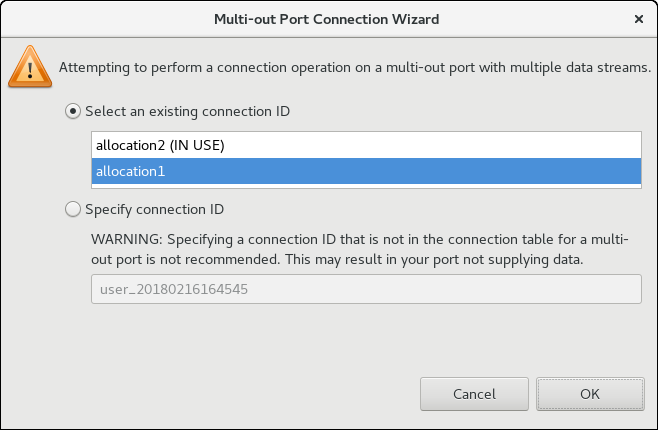
Task: Close the wizard with the X button
Action: tap(638, 19)
